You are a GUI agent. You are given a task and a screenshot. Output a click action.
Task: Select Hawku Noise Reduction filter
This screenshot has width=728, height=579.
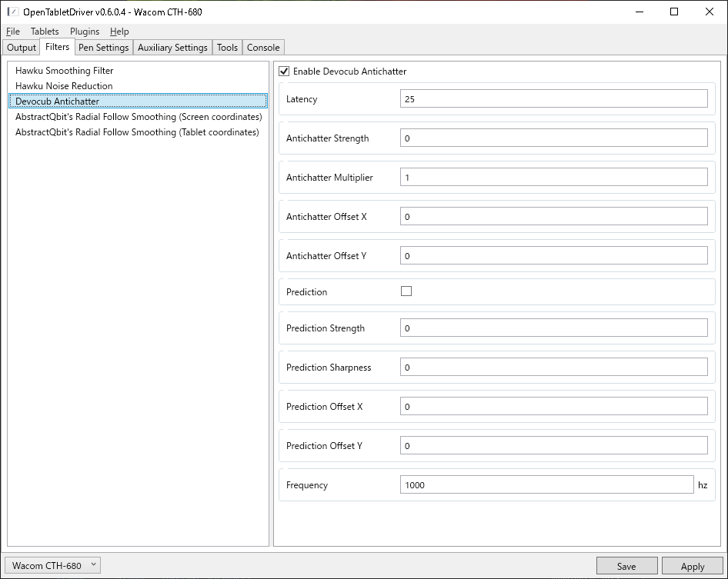click(x=138, y=86)
